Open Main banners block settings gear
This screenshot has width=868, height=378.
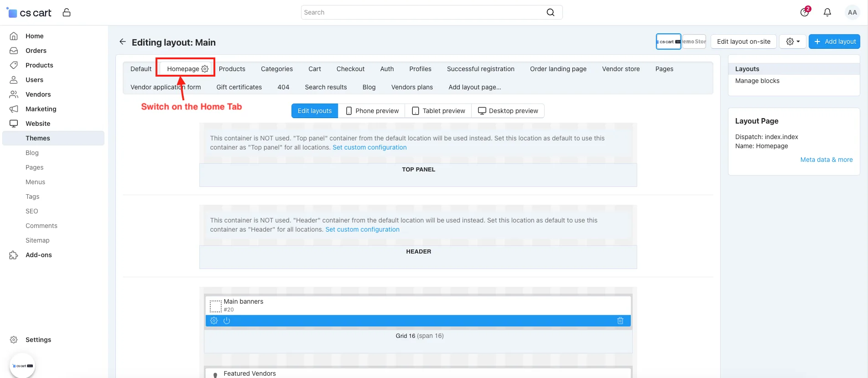click(x=214, y=321)
